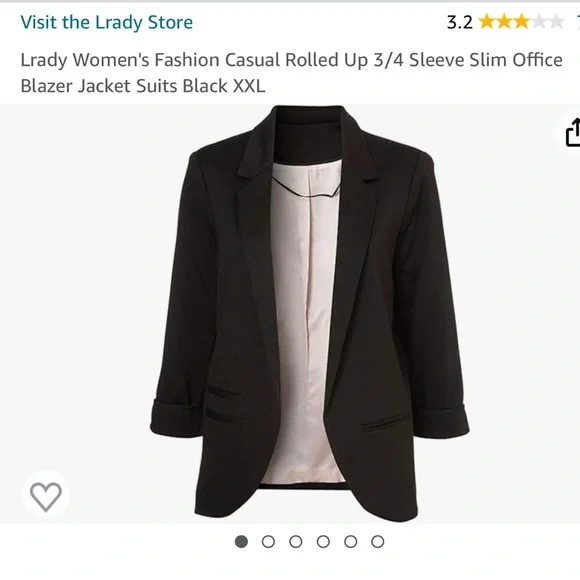580x580 pixels.
Task: Open the black blazer product photo
Action: coord(310,313)
